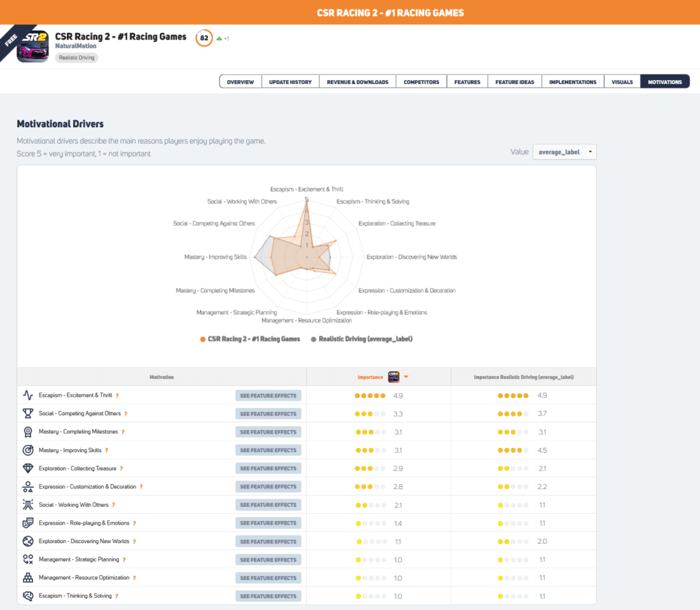Viewport: 700px width, 610px height.
Task: Click the NaturalMotion publisher link
Action: coord(75,46)
